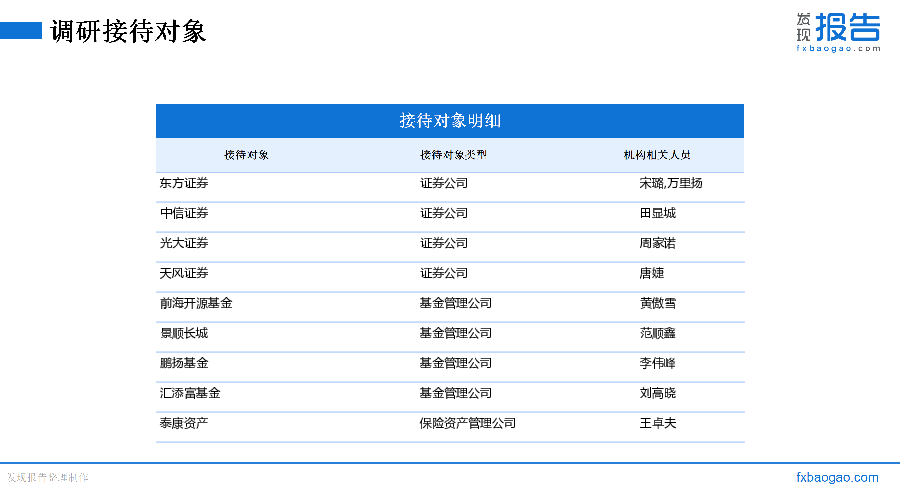This screenshot has width=900, height=500.
Task: Select the 光大证券 cell
Action: click(x=184, y=243)
